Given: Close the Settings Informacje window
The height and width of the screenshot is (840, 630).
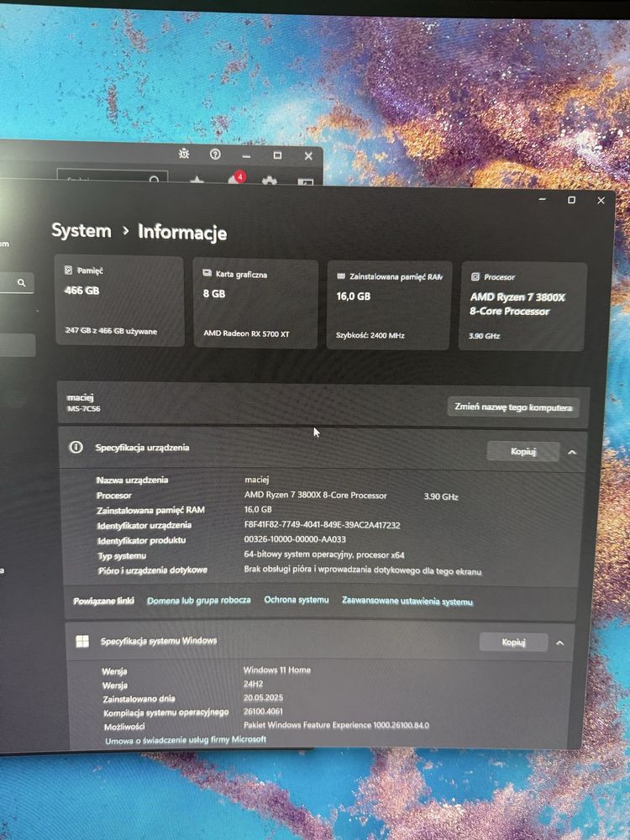Looking at the screenshot, I should (x=601, y=201).
